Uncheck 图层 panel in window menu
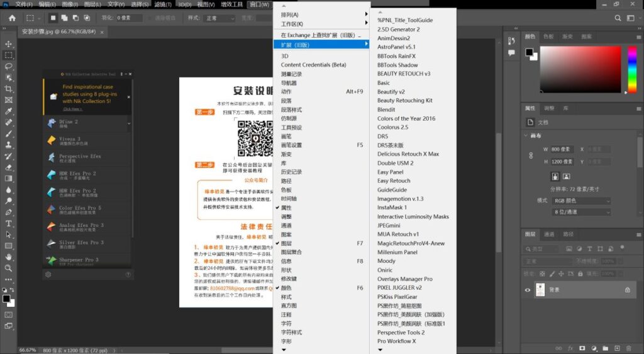The image size is (644, 354). pyautogui.click(x=286, y=243)
